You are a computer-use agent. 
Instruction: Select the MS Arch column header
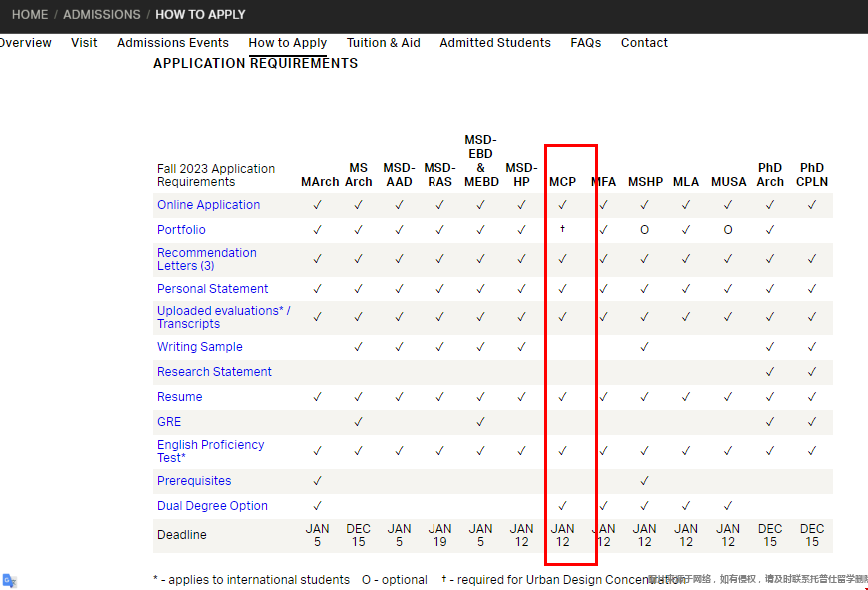tap(359, 175)
